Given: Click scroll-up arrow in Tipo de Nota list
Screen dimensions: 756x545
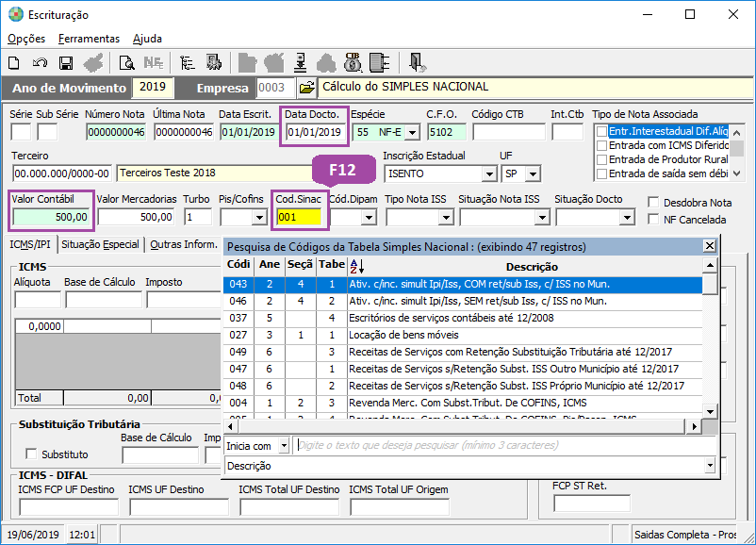Looking at the screenshot, I should pos(736,132).
